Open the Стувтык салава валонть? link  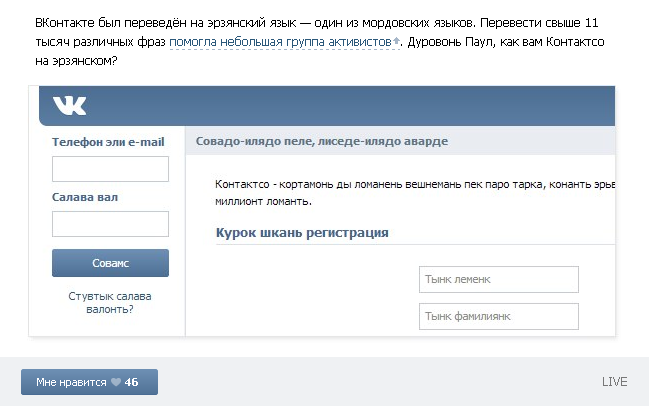[x=110, y=303]
